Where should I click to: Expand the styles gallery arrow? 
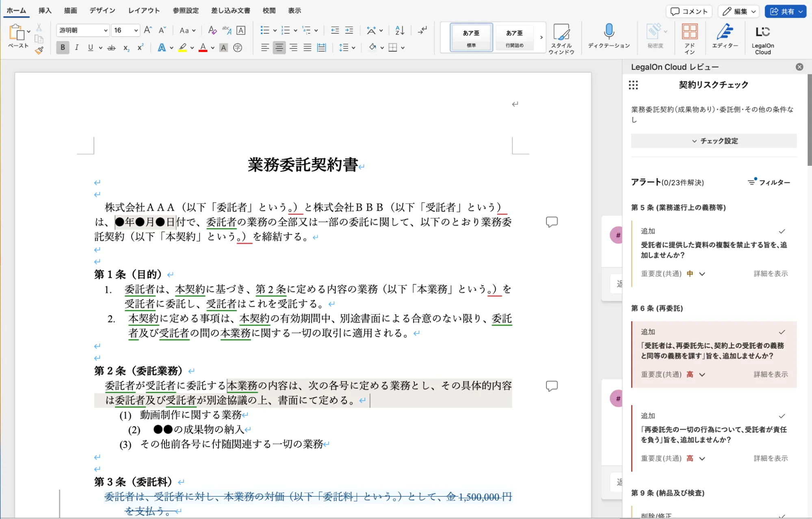(x=541, y=37)
